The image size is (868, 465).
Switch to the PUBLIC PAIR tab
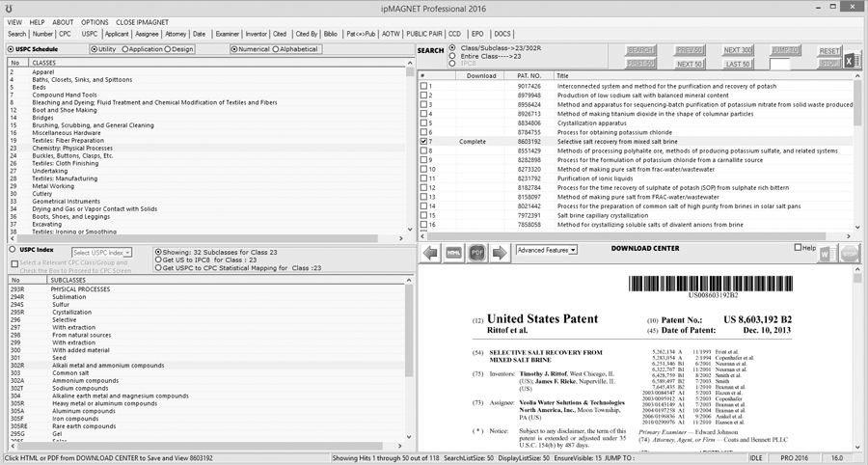pos(424,35)
